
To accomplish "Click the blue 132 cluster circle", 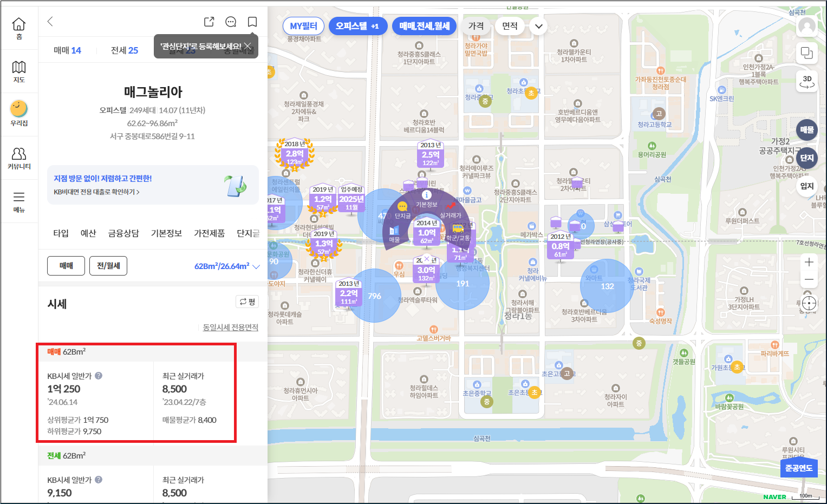I will pos(607,286).
